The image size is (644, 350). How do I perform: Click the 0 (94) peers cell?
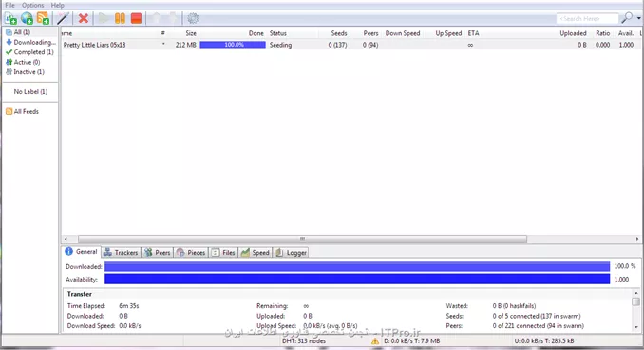coord(370,45)
